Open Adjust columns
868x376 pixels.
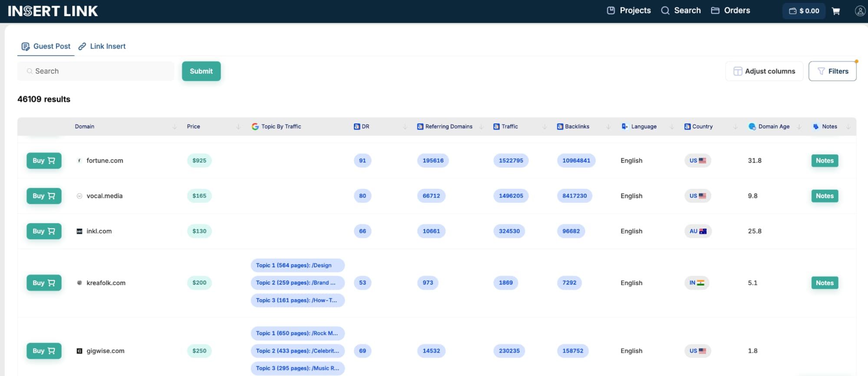click(x=764, y=71)
